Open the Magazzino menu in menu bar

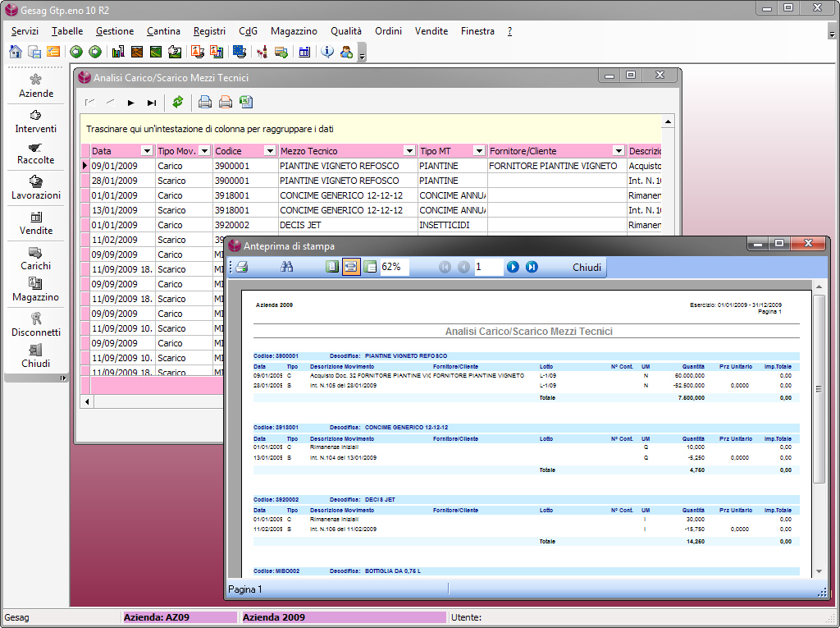pyautogui.click(x=294, y=31)
